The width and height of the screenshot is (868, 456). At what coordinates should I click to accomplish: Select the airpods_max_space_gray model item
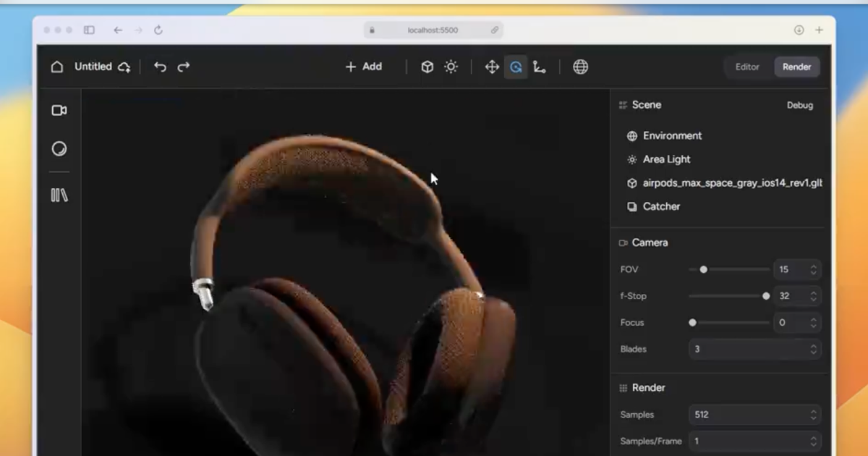pyautogui.click(x=723, y=183)
